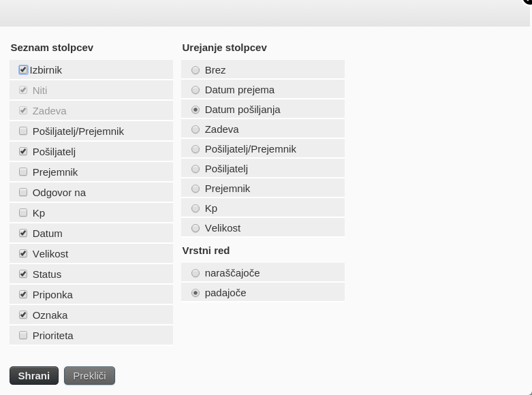Viewport: 532px width, 395px height.
Task: Disable the Datum column checkbox
Action: coord(23,233)
